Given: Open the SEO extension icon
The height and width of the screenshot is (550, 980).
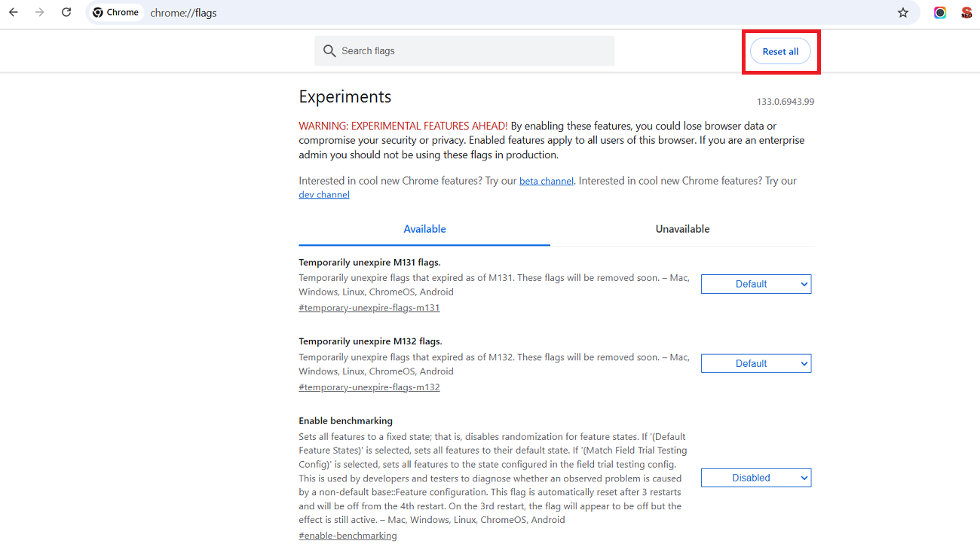Looking at the screenshot, I should [x=966, y=12].
